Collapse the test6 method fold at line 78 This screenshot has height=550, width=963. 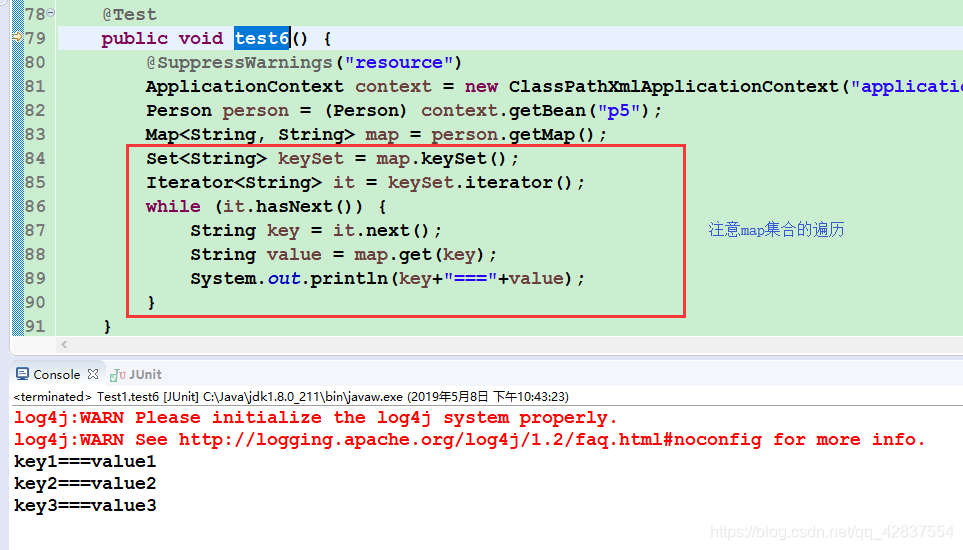coord(51,12)
